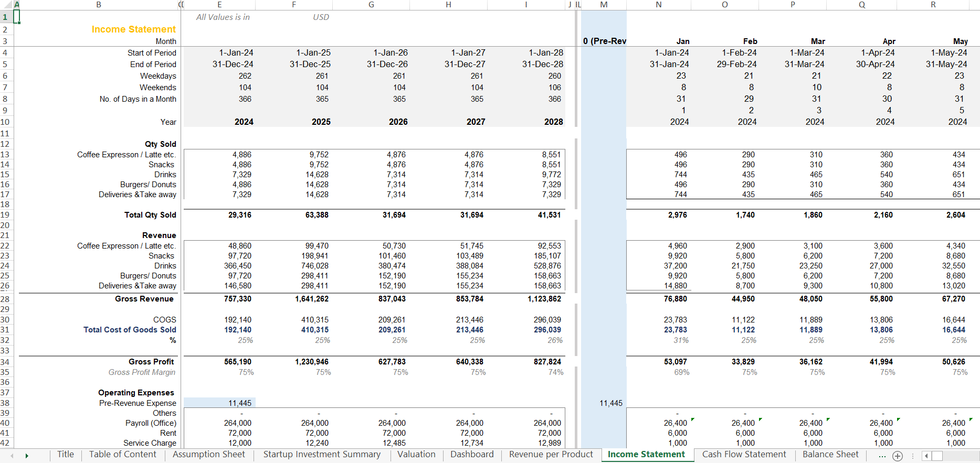Switch to the Balance Sheet tab
This screenshot has height=463, width=980.
[830, 455]
